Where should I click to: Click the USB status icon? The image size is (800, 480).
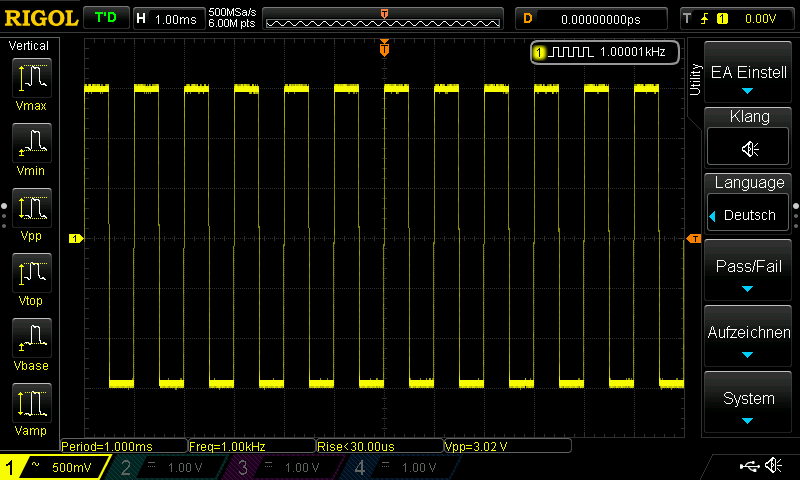747,465
